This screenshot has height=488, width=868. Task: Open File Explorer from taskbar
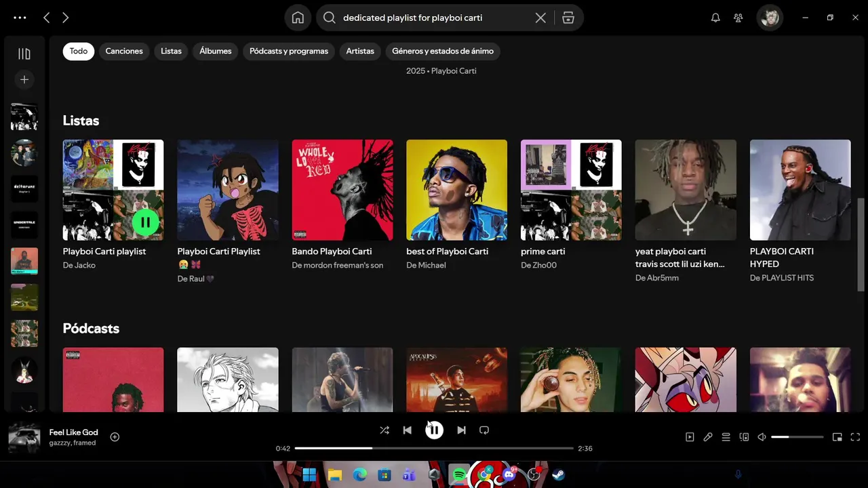click(334, 474)
